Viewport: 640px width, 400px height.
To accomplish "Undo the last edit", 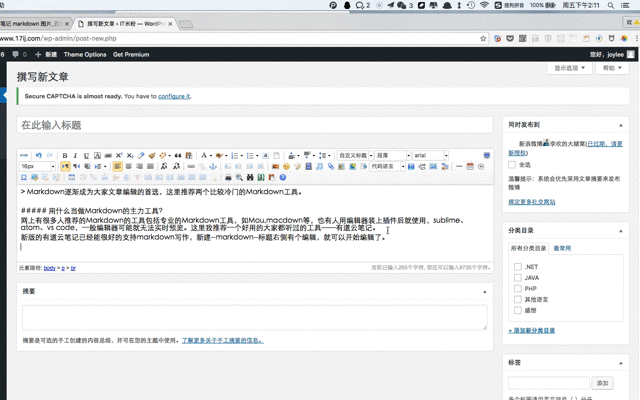I will click(x=39, y=156).
